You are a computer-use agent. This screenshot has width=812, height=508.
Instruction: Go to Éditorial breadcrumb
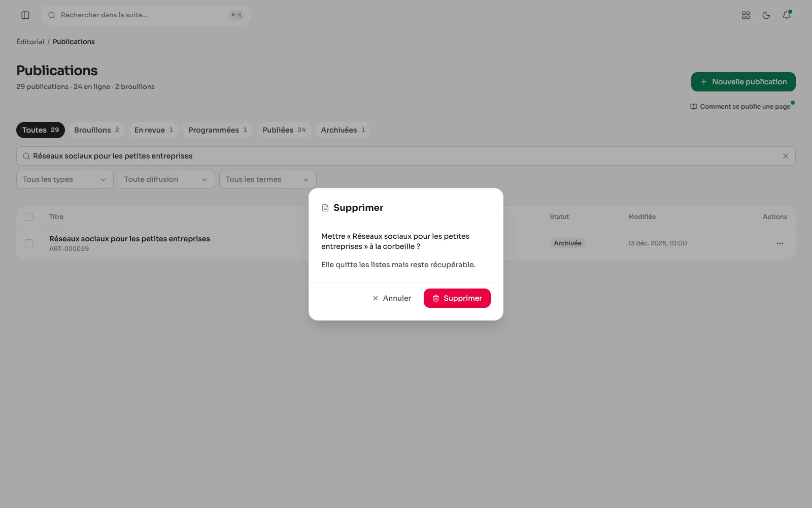coord(30,42)
